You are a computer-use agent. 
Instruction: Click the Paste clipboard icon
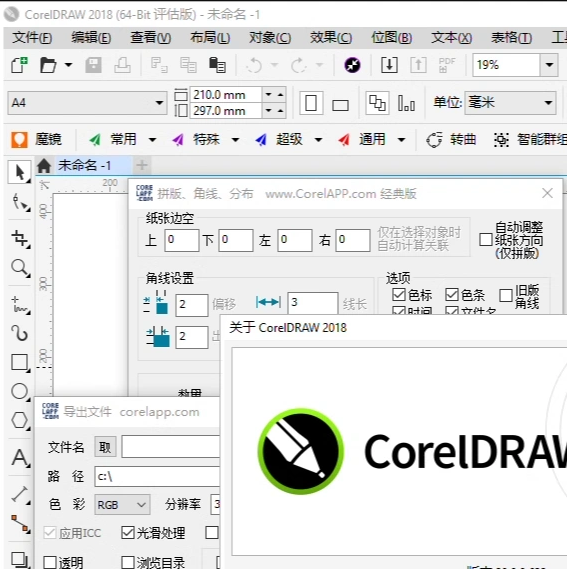(217, 65)
